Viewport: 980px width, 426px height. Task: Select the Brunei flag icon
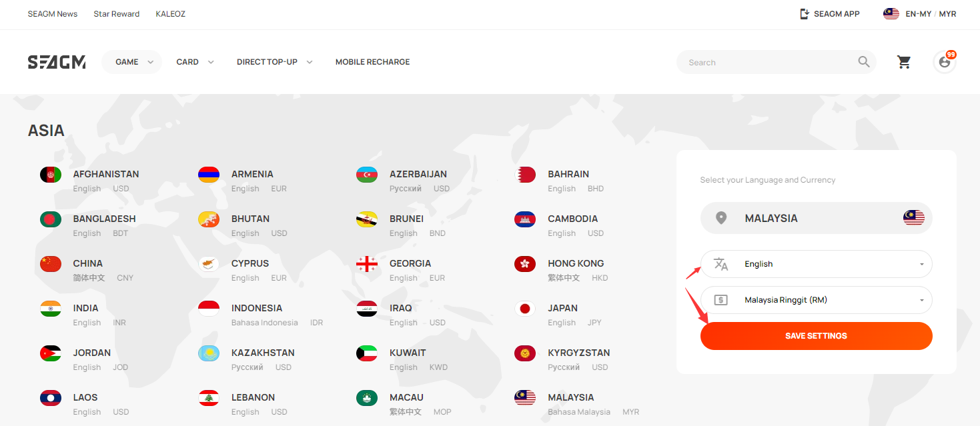(x=367, y=219)
